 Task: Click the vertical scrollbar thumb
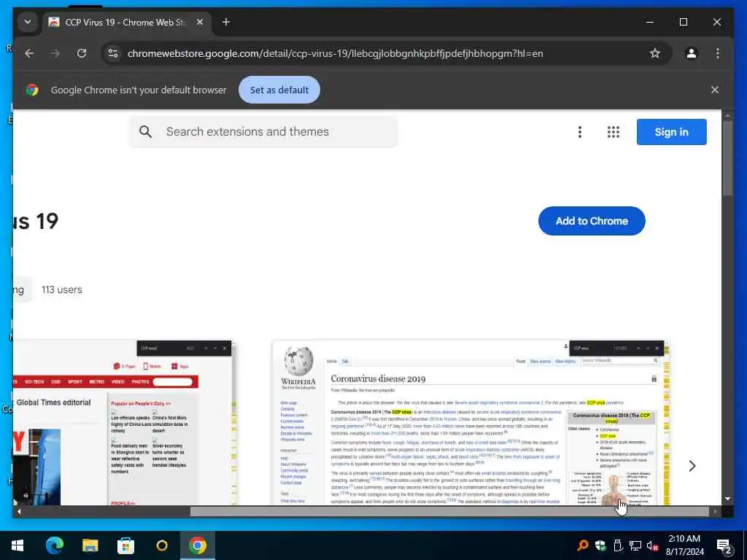(727, 158)
